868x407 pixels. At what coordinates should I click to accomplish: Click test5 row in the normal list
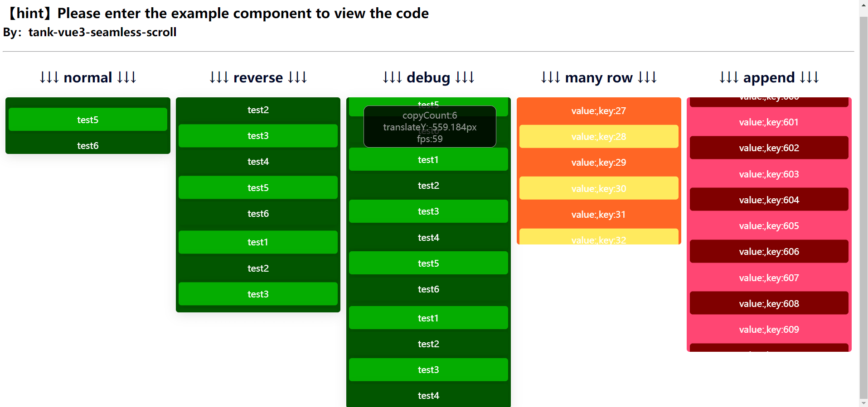click(88, 120)
